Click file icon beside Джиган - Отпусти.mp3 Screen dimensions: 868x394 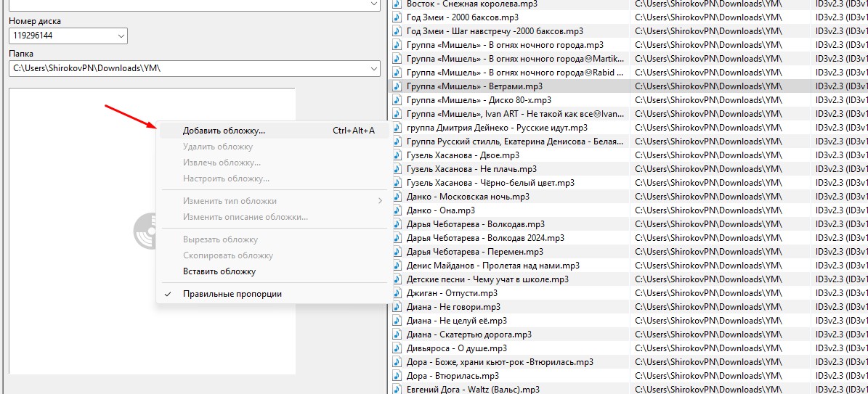pos(397,293)
